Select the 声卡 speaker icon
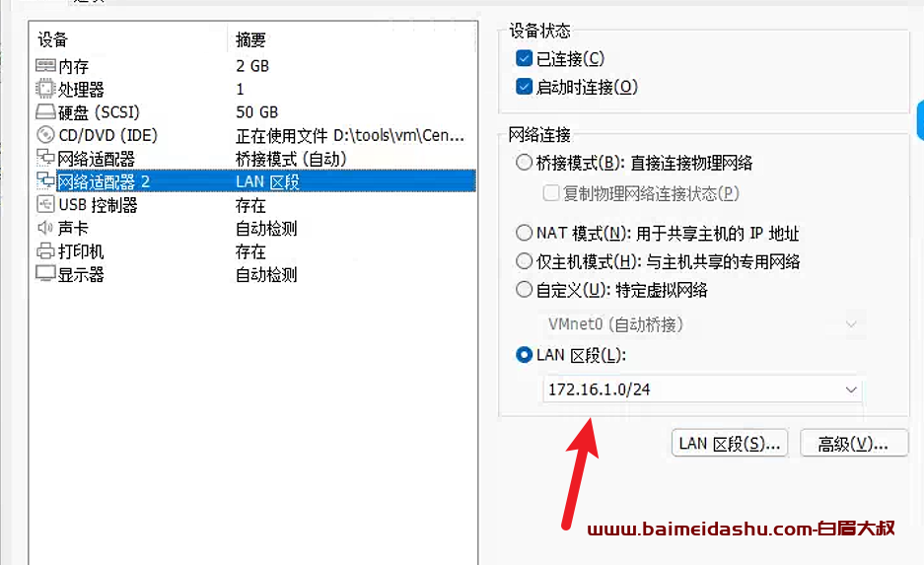Image resolution: width=924 pixels, height=565 pixels. point(45,228)
